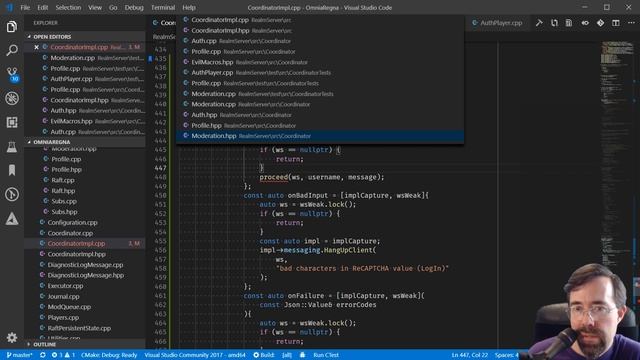The width and height of the screenshot is (640, 360).
Task: Open the Go menu
Action: (113, 7)
